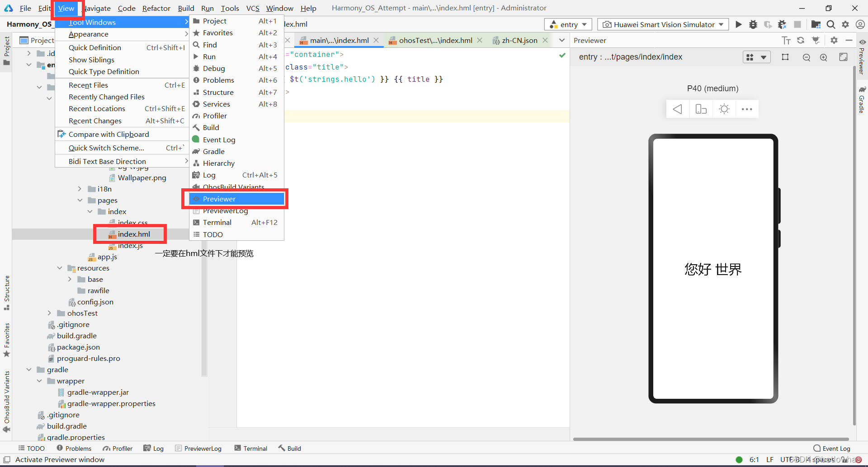Show hidden editor tabs chevron
868x467 pixels.
[561, 40]
